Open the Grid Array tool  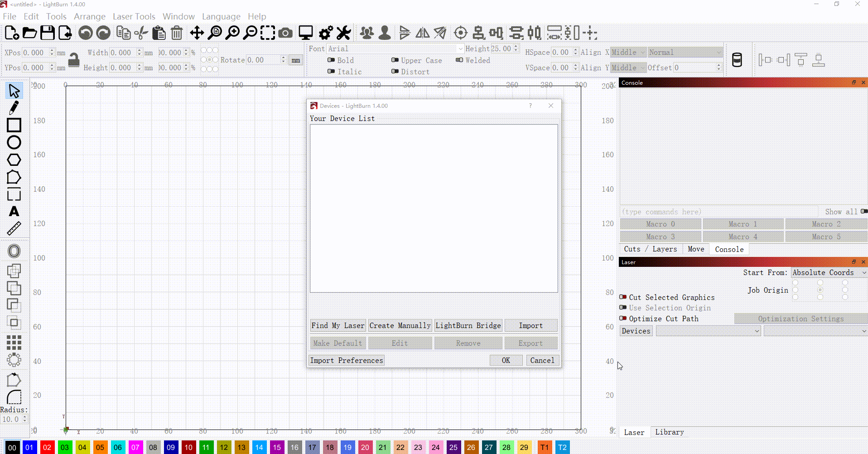tap(14, 343)
